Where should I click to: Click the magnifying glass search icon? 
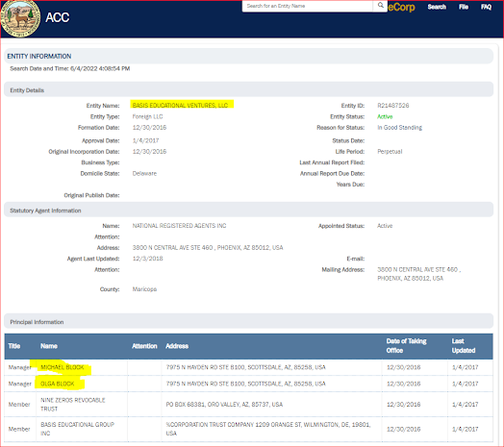click(380, 6)
